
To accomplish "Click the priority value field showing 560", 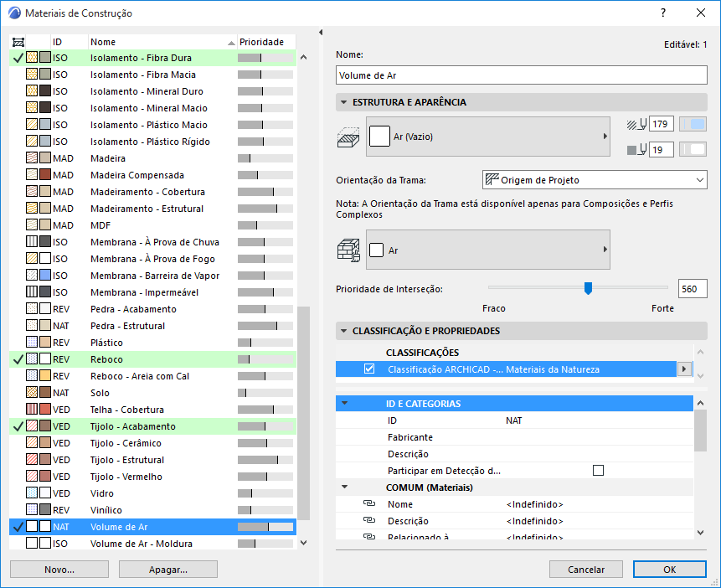I will 693,289.
